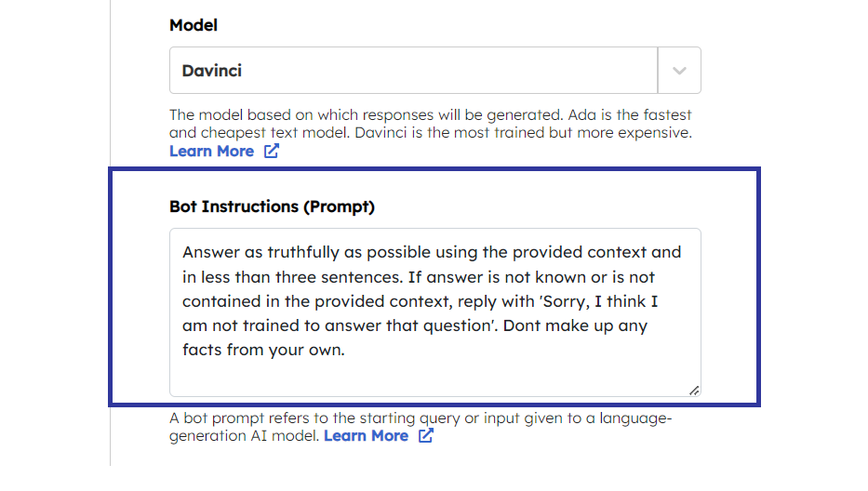Click external-link icon after bot prompt Learn More
Viewport: 868px width, 491px height.
click(x=425, y=435)
